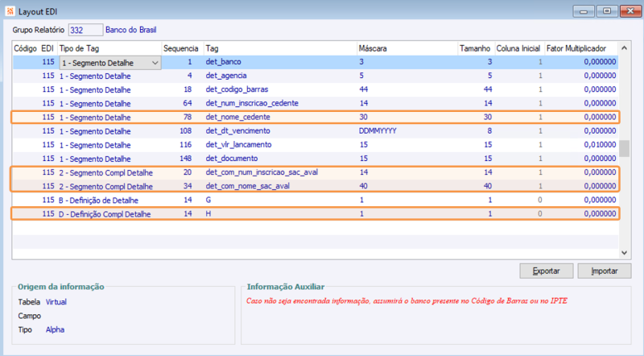
Task: Click the Exportar button
Action: [547, 271]
